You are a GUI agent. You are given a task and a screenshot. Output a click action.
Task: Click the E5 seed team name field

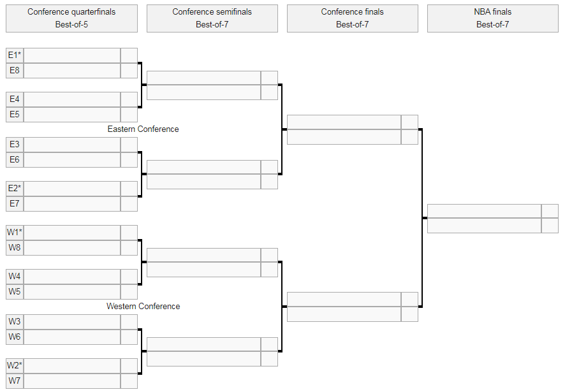(x=71, y=115)
